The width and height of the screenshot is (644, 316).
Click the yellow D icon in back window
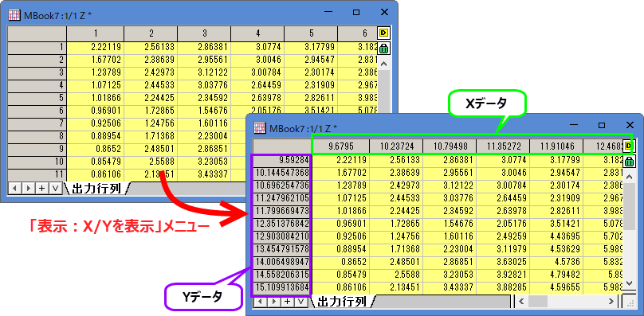383,33
